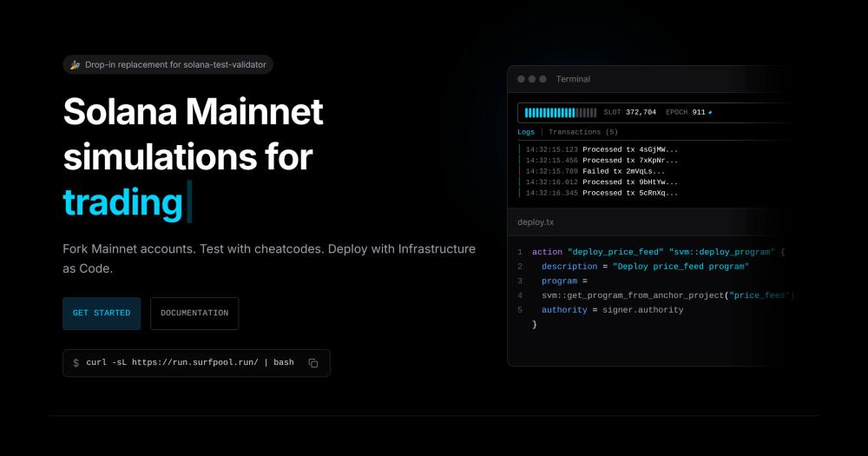Click the '$' prompt in command box
This screenshot has width=868, height=456.
[x=76, y=363]
